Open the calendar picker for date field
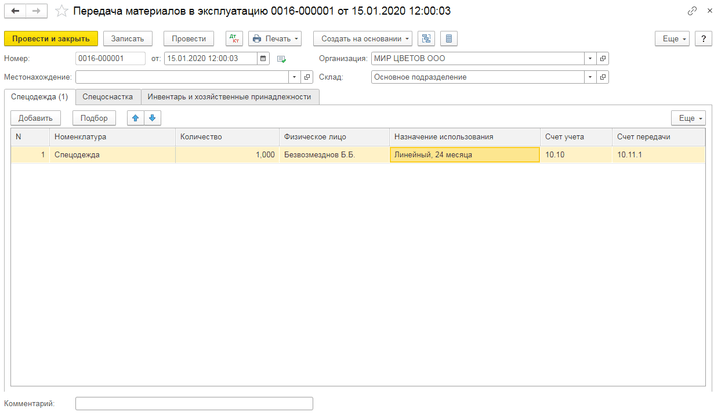The width and height of the screenshot is (714, 415). pyautogui.click(x=263, y=58)
